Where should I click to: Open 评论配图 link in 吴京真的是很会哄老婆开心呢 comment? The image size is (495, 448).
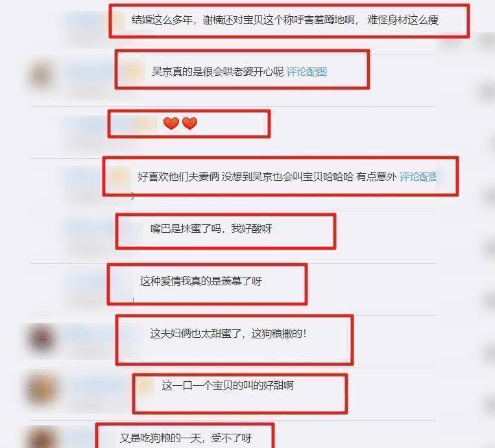[306, 72]
